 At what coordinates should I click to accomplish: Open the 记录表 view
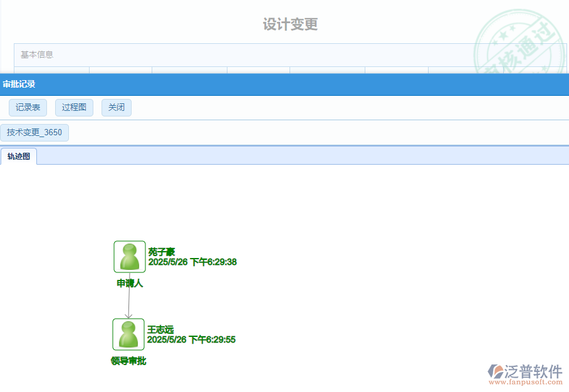coord(28,107)
